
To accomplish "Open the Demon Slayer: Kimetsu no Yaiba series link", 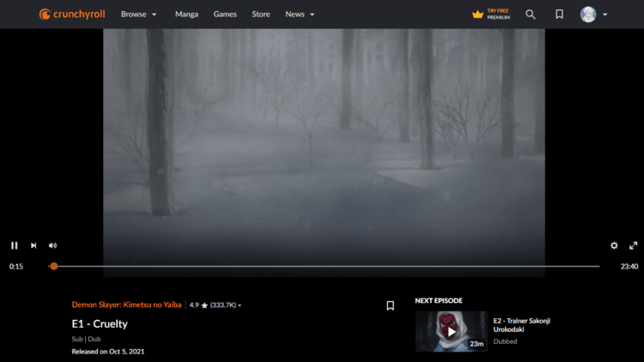I will [126, 305].
